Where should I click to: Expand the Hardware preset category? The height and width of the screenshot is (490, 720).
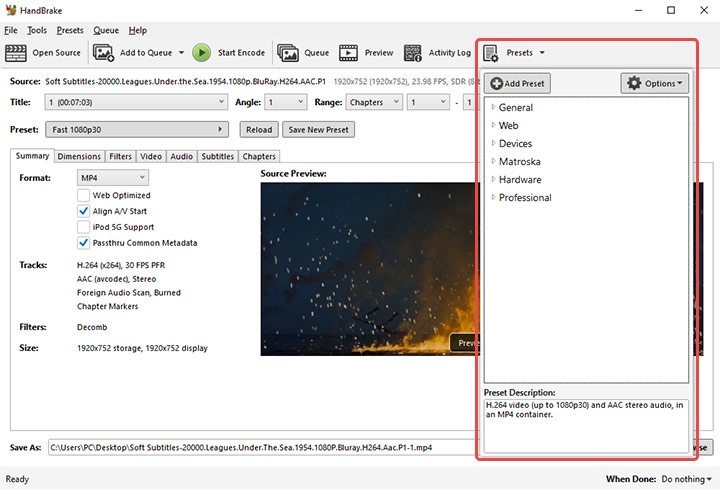[x=493, y=179]
